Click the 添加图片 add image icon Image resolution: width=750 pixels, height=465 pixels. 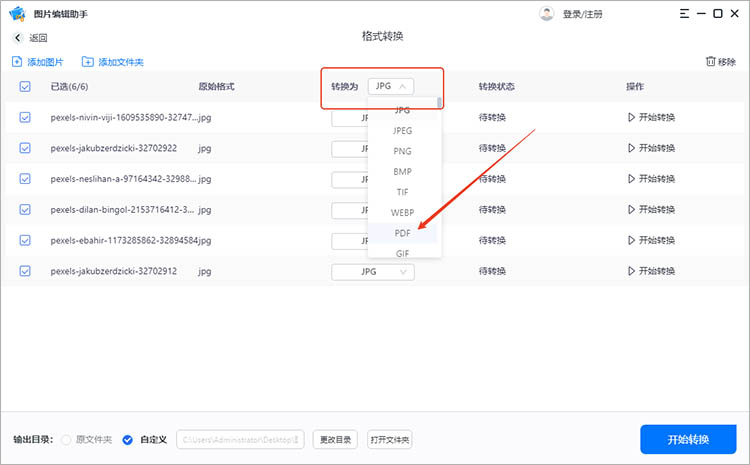[17, 62]
